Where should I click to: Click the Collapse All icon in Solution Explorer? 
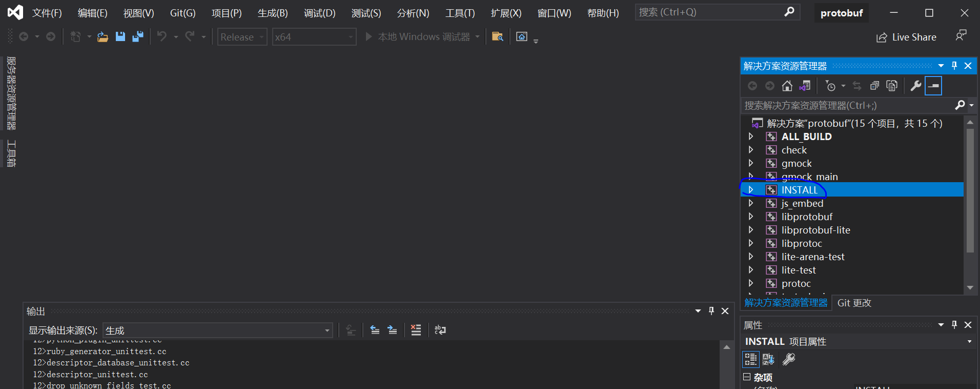[x=874, y=86]
